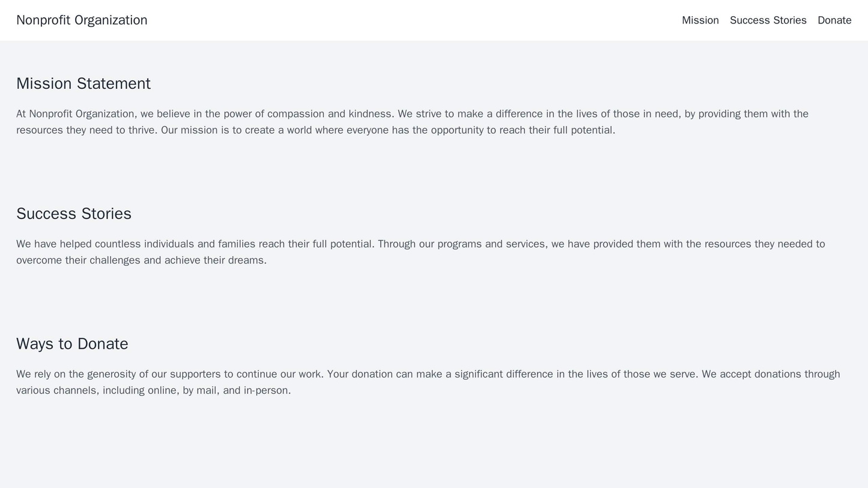Click the line starting "At Nonprofit Organization, we believe"
The height and width of the screenshot is (488, 868).
pyautogui.click(x=412, y=113)
